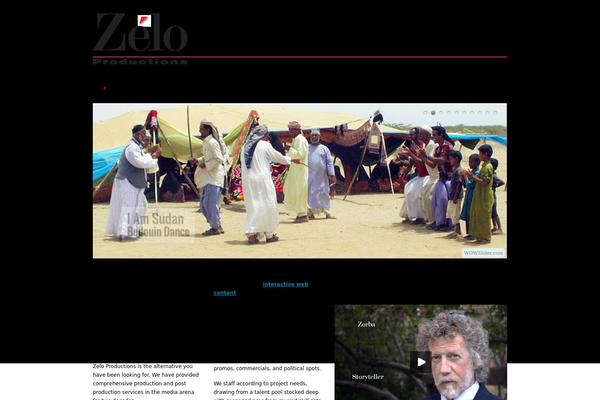The width and height of the screenshot is (600, 400).
Task: Select the third slider pagination dot
Action: [x=441, y=113]
